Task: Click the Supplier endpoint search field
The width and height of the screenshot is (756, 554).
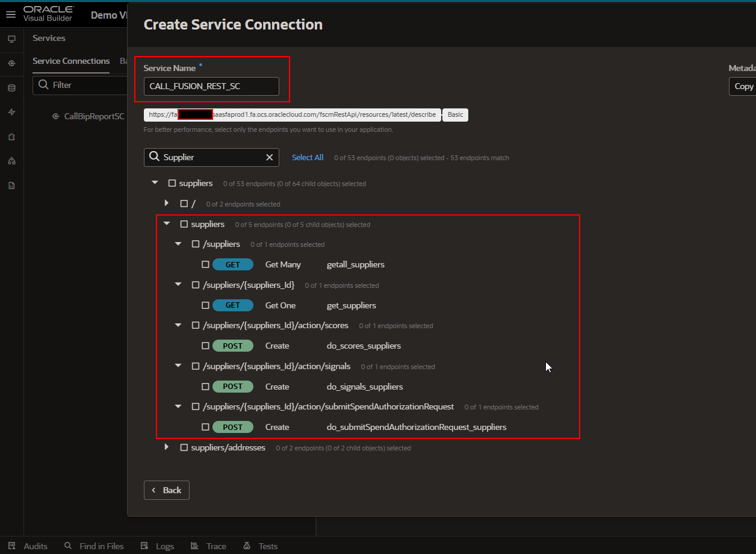Action: (x=211, y=157)
